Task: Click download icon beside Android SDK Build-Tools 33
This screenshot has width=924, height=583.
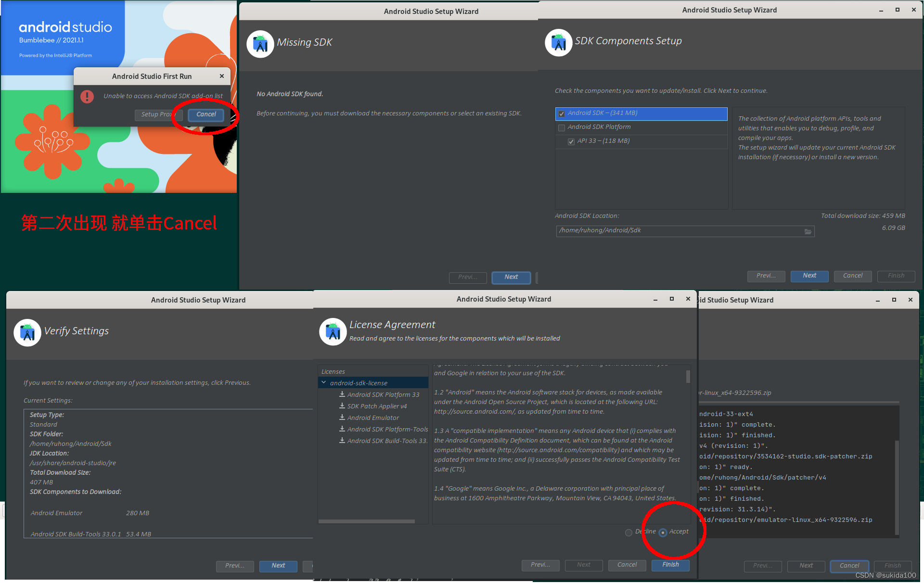Action: [x=342, y=441]
